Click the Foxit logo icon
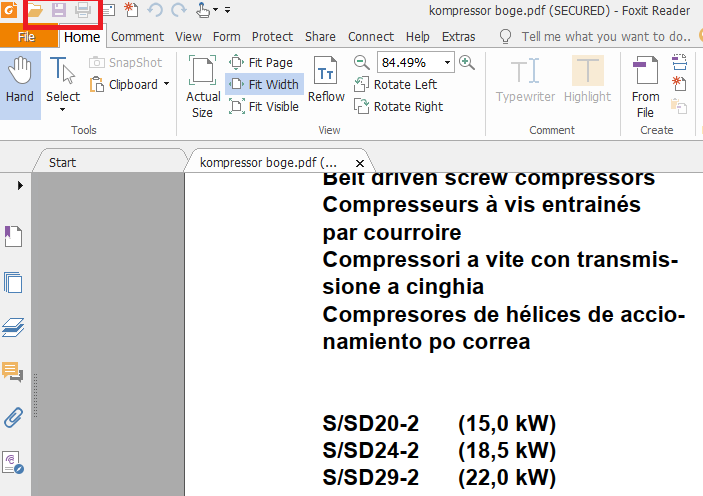The height and width of the screenshot is (496, 703). click(9, 9)
